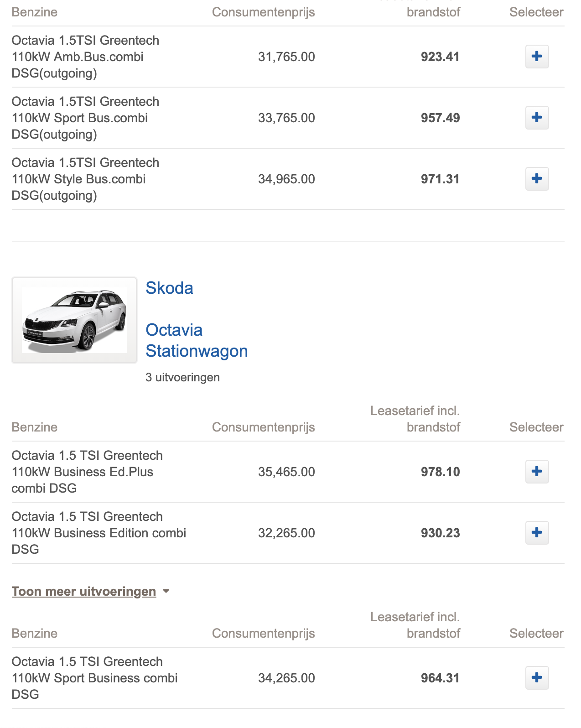This screenshot has width=581, height=728.
Task: Select Sport Business combi DSG plus icon
Action: (537, 678)
